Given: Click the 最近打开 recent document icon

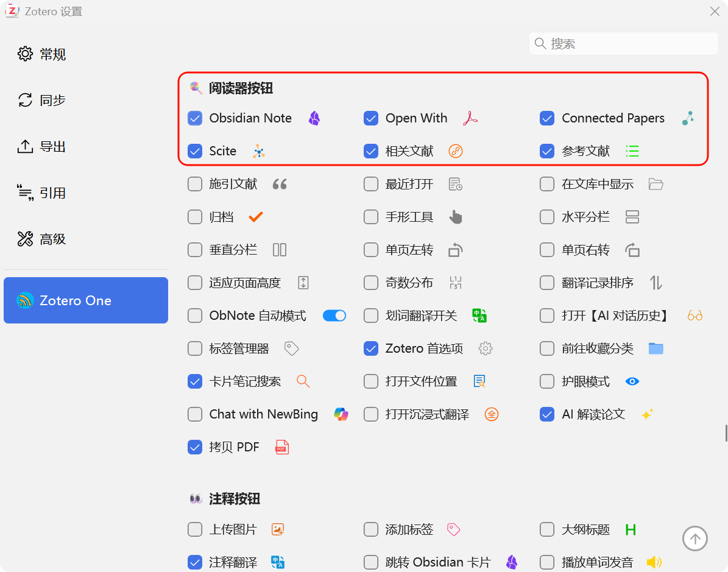Looking at the screenshot, I should point(456,185).
